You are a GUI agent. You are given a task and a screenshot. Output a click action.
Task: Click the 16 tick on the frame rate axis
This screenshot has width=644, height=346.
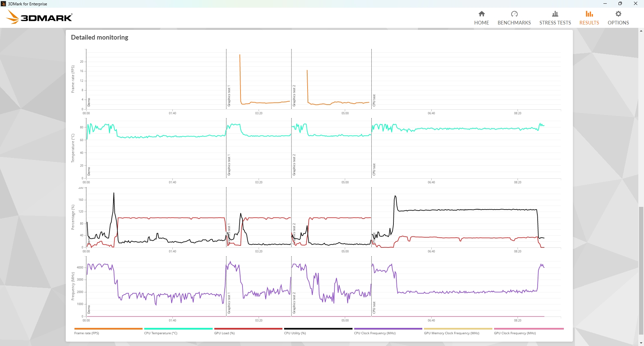coord(82,71)
